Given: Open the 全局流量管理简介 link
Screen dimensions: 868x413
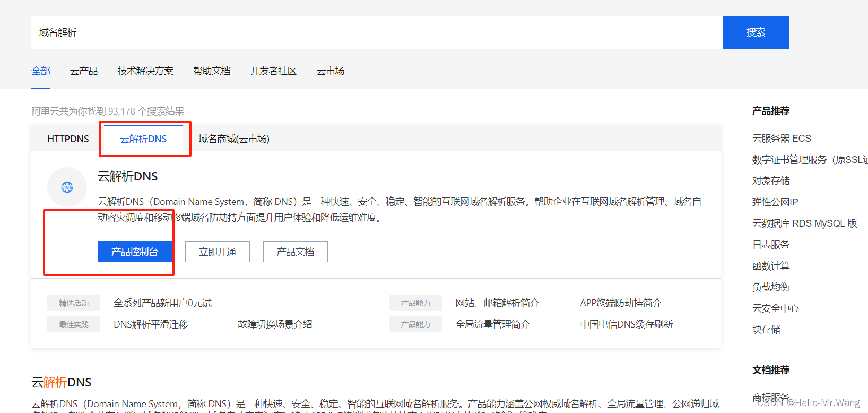Looking at the screenshot, I should click(493, 324).
